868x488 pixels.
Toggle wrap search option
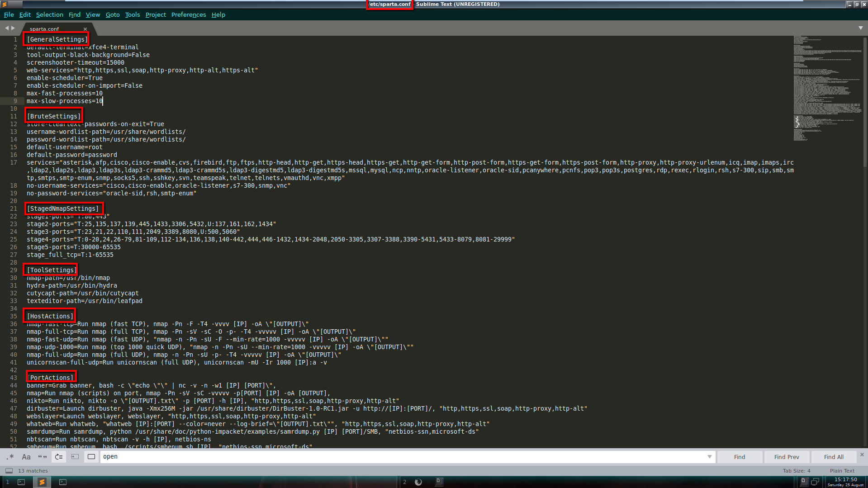point(59,457)
